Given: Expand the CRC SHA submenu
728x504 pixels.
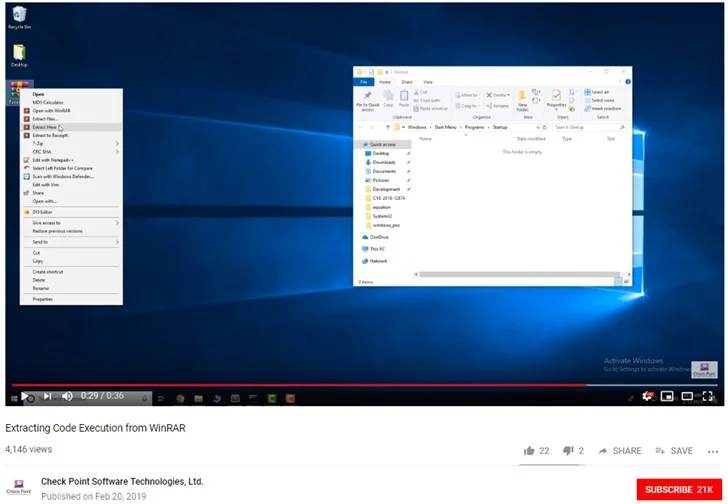Looking at the screenshot, I should tap(72, 152).
